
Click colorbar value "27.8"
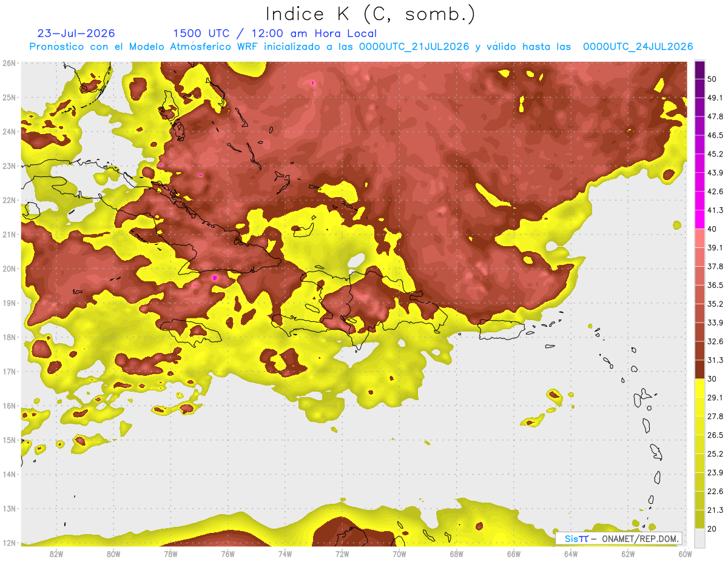[x=715, y=416]
